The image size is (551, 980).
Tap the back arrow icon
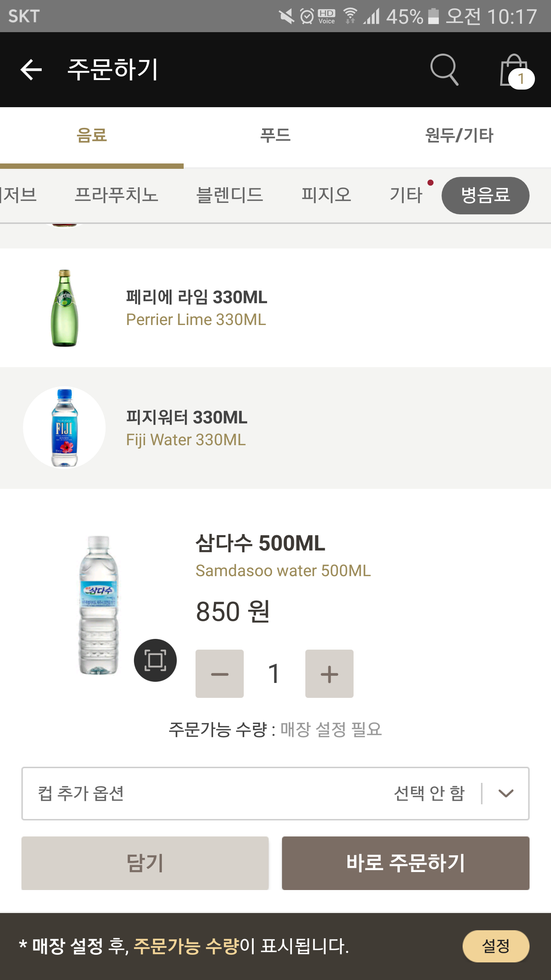click(31, 70)
